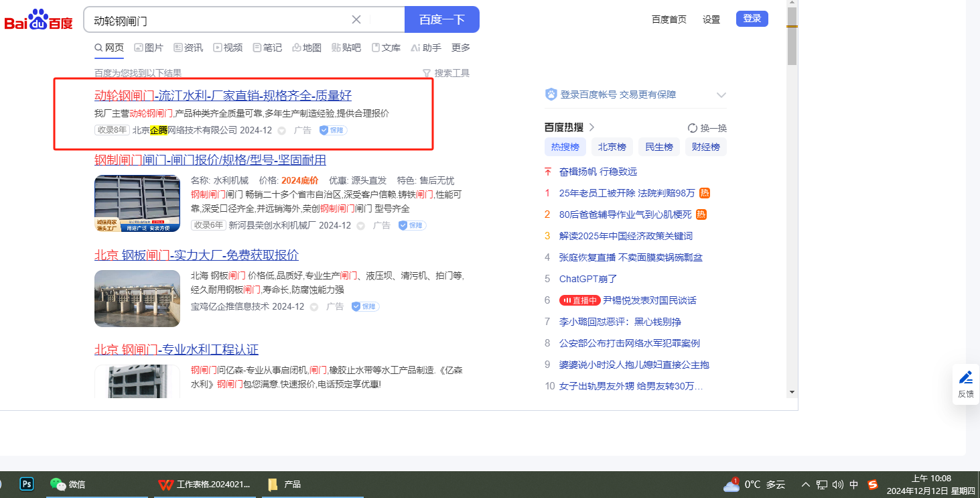The height and width of the screenshot is (498, 980).
Task: Switch to the 图片 search tab
Action: click(149, 48)
